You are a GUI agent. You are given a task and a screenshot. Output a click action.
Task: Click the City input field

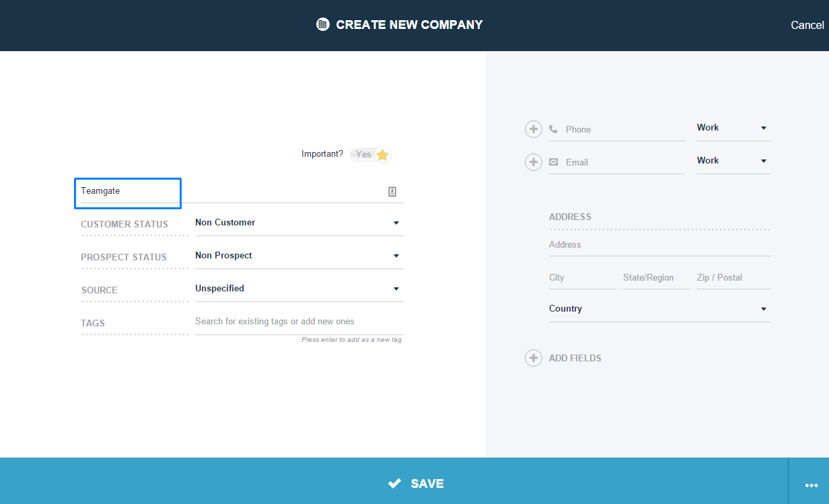coord(583,278)
